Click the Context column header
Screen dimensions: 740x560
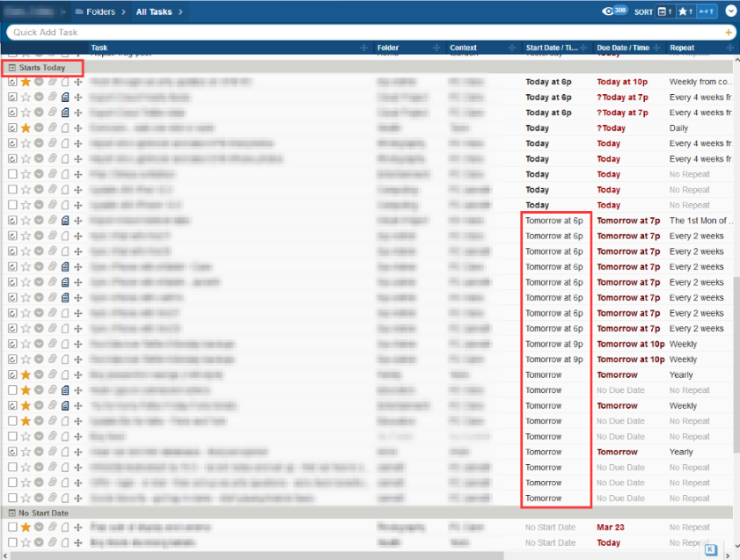pyautogui.click(x=463, y=47)
